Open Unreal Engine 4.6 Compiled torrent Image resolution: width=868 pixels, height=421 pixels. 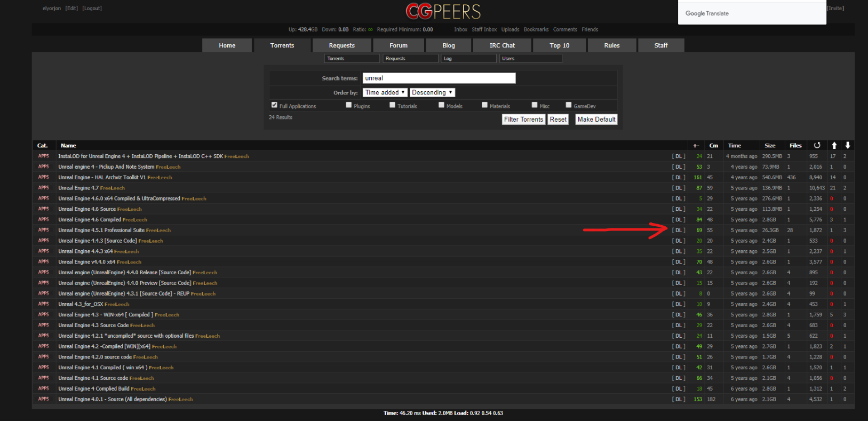90,219
